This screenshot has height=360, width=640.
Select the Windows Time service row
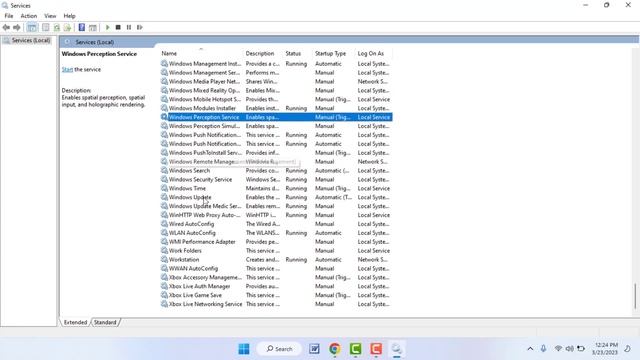(276, 188)
